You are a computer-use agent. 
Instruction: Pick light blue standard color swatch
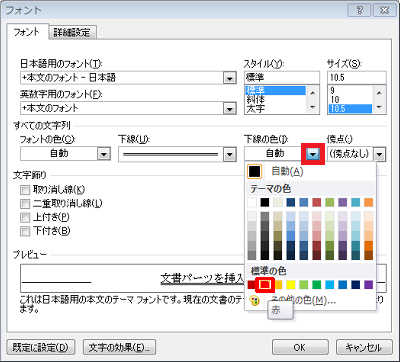[x=330, y=285]
